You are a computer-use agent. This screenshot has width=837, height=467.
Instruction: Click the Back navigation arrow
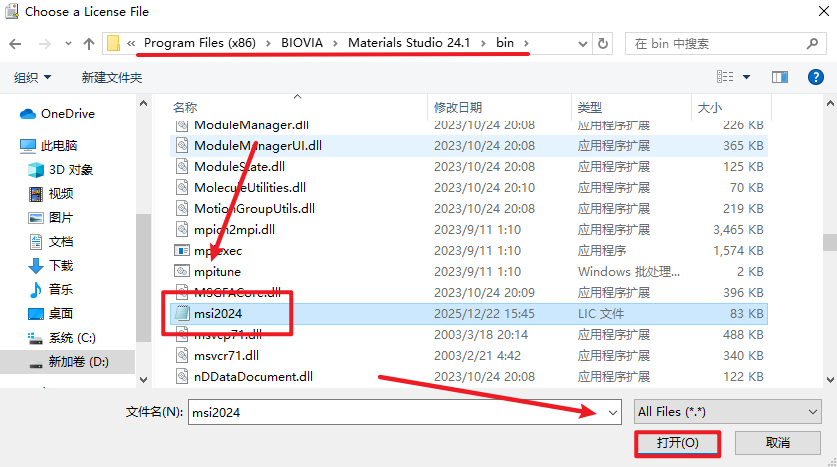click(16, 44)
